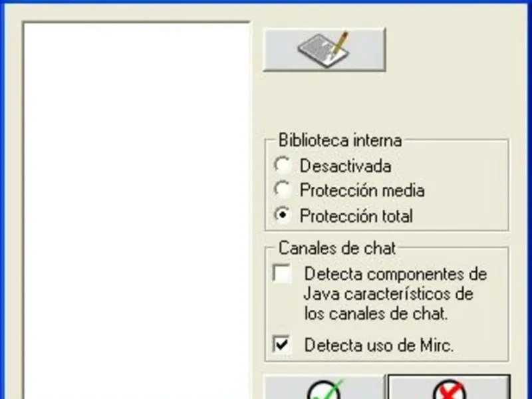Image resolution: width=532 pixels, height=399 pixels.
Task: Enable the Java components detection checkbox
Action: (281, 273)
